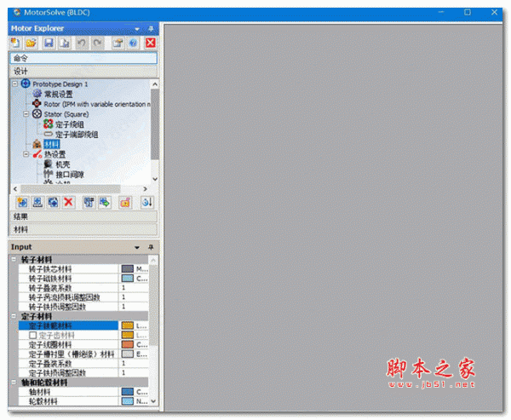Viewport: 511px width, 420px height.
Task: Click the 热设置 thermometer icon
Action: tap(37, 154)
